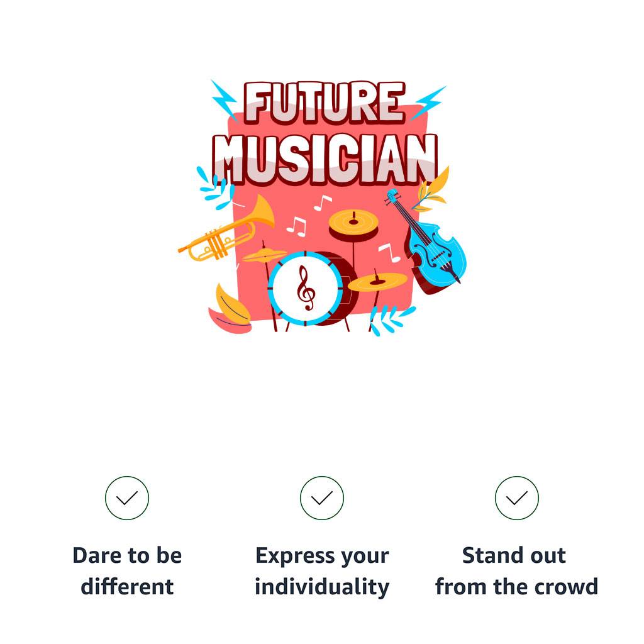Click the checkmark above "Stand out from the crowd"
The height and width of the screenshot is (644, 644).
click(x=517, y=498)
